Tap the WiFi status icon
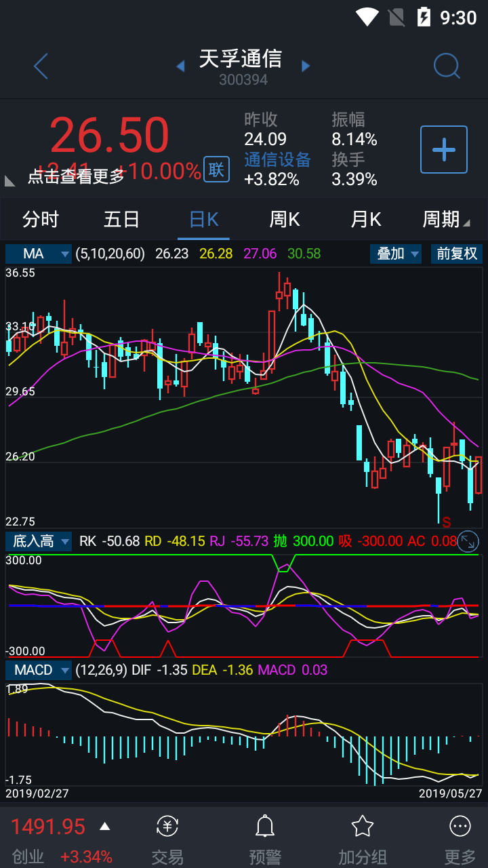 tap(367, 17)
